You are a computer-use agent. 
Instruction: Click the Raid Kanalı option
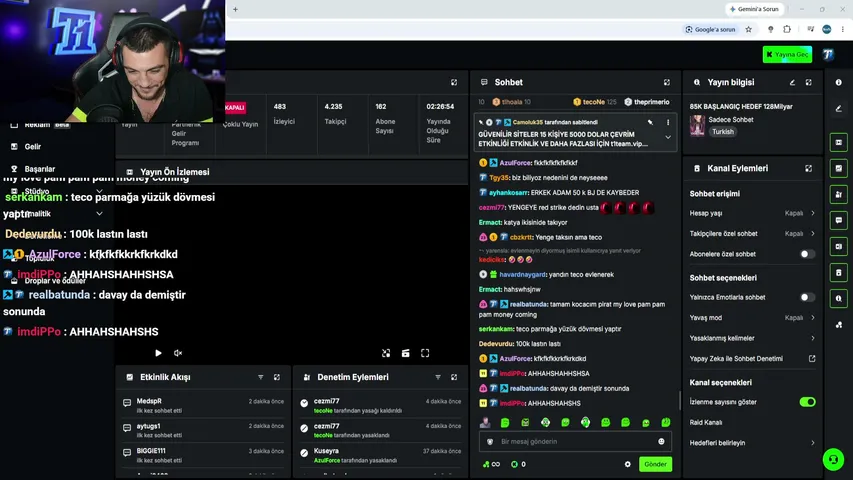706,422
